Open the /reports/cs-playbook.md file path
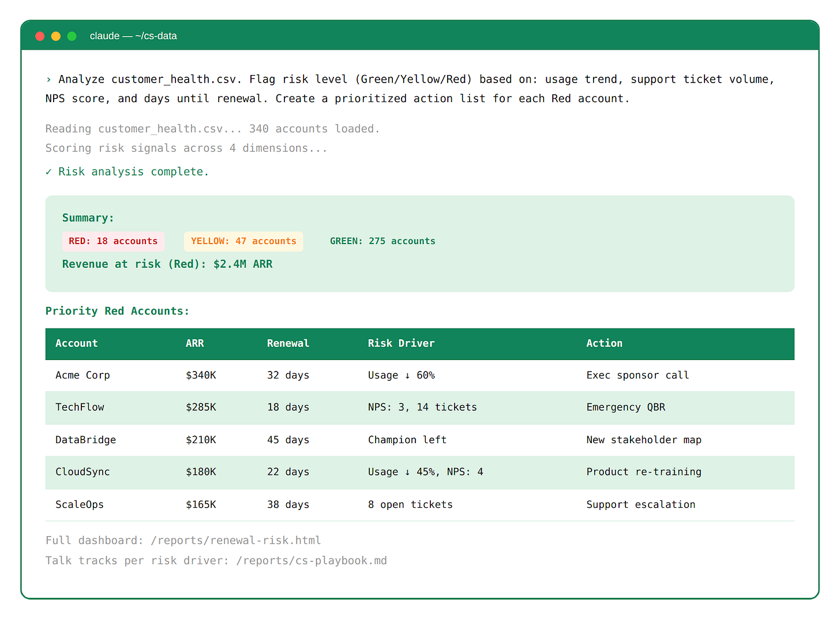The width and height of the screenshot is (840, 622). coord(312,561)
